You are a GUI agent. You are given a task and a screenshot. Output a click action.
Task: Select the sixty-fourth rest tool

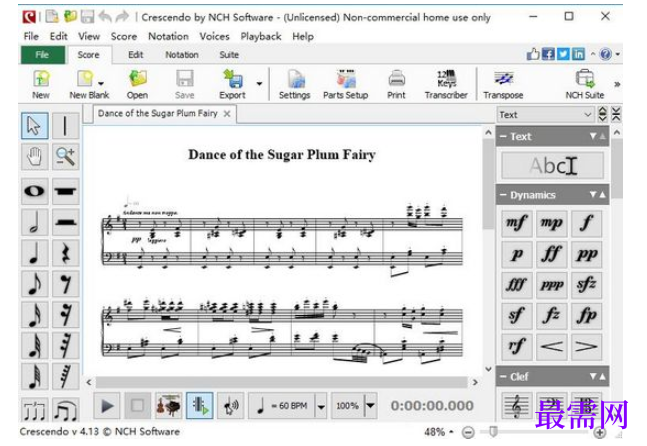click(65, 377)
